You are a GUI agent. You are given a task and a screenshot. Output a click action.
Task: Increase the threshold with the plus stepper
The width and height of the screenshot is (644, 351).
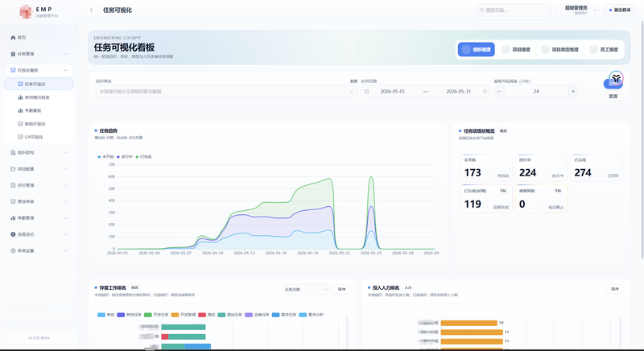click(x=573, y=91)
